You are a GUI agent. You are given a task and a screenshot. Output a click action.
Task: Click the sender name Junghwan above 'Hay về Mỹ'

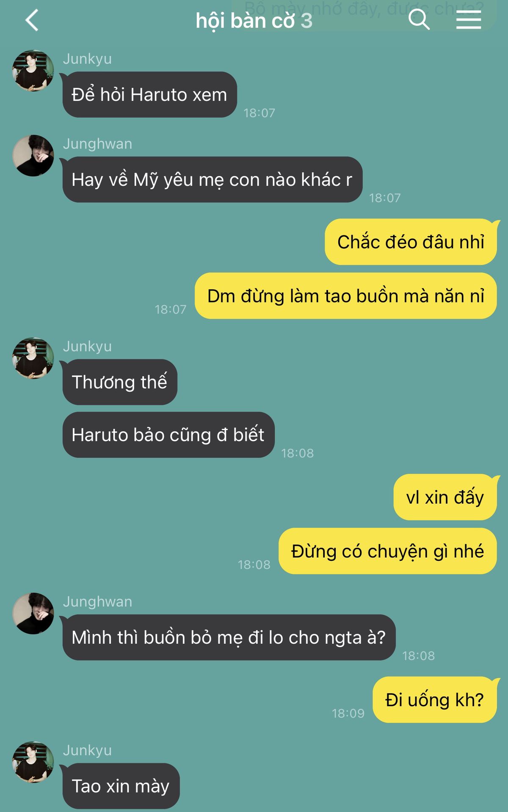tap(98, 144)
